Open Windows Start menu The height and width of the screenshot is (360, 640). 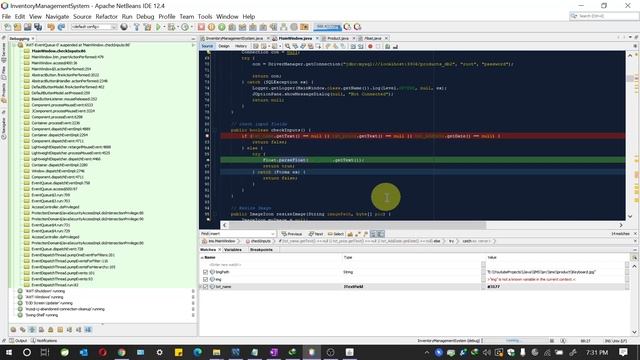(x=8, y=352)
